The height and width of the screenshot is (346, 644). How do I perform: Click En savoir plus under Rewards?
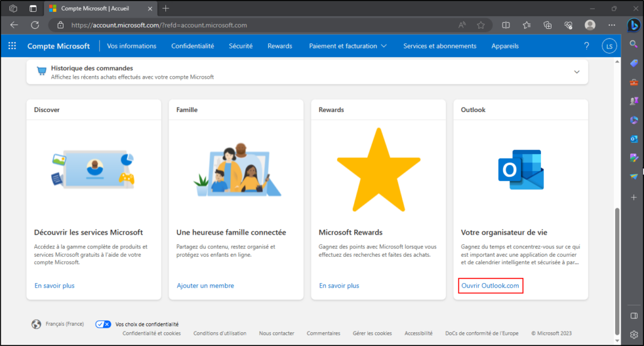339,286
